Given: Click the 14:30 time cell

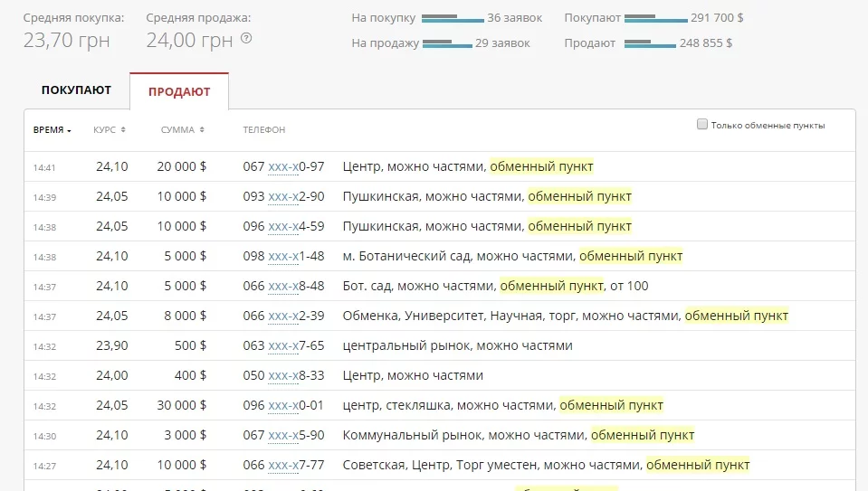Looking at the screenshot, I should [44, 436].
